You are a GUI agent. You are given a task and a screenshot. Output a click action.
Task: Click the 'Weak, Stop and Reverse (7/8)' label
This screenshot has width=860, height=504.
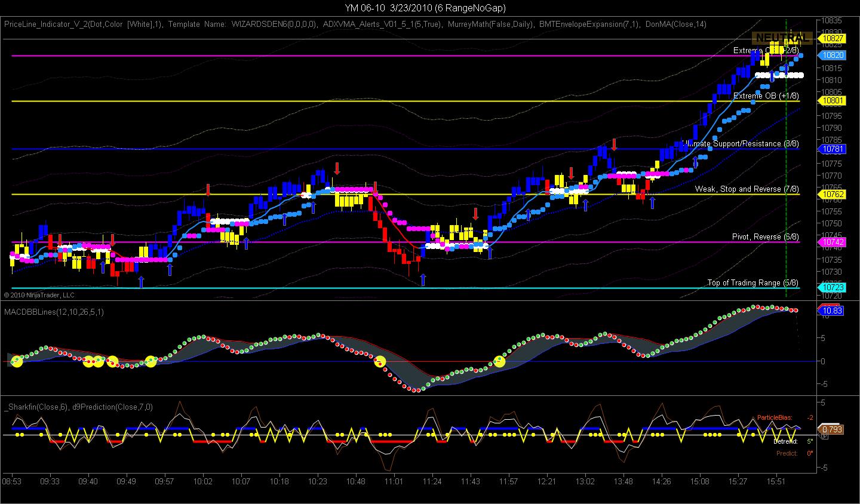click(x=747, y=189)
